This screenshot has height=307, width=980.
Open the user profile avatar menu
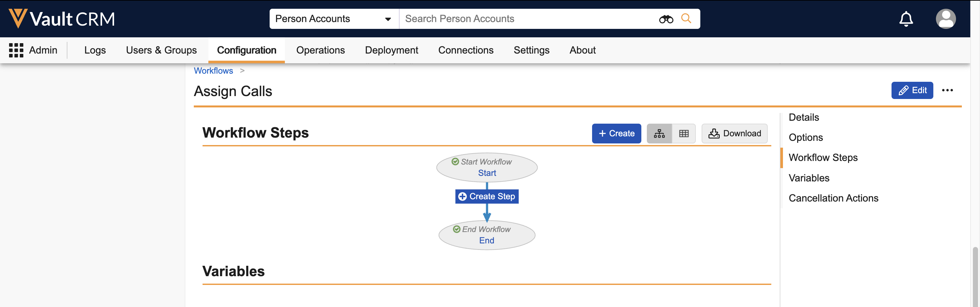(x=945, y=19)
